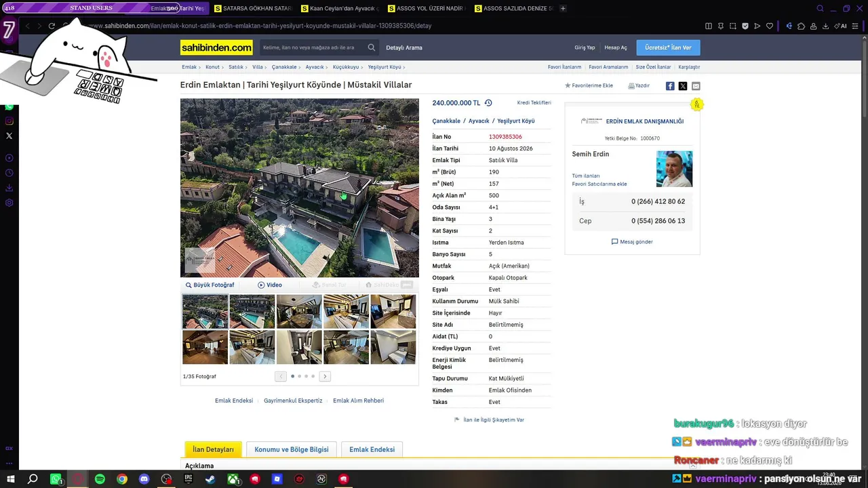Open downloads from the sidebar
The image size is (868, 488).
[9, 188]
